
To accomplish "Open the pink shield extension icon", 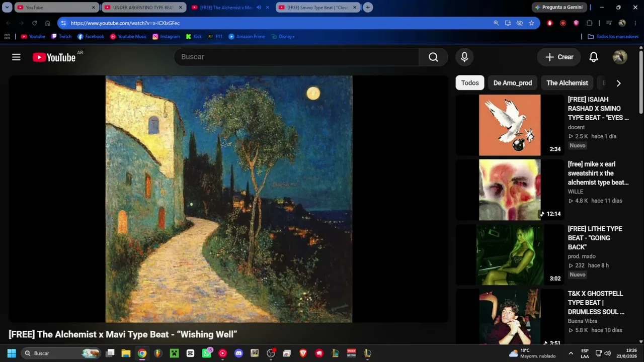I will tap(576, 23).
